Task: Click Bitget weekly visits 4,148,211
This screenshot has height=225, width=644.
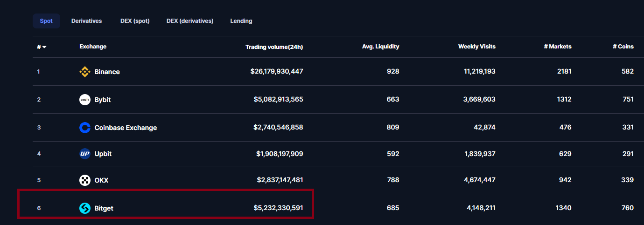Action: click(481, 208)
